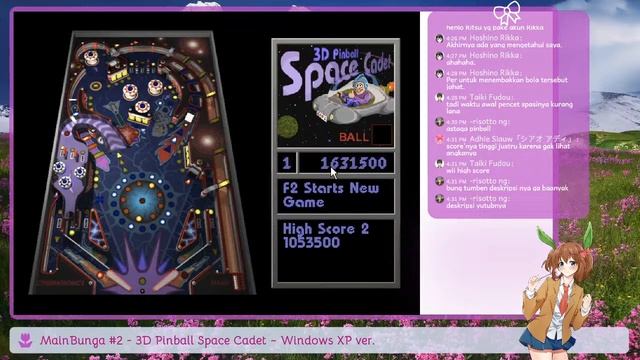This screenshot has height=360, width=640.
Task: Click the 'Akhirnya ada yang mengetahui saya' message
Action: (x=503, y=45)
